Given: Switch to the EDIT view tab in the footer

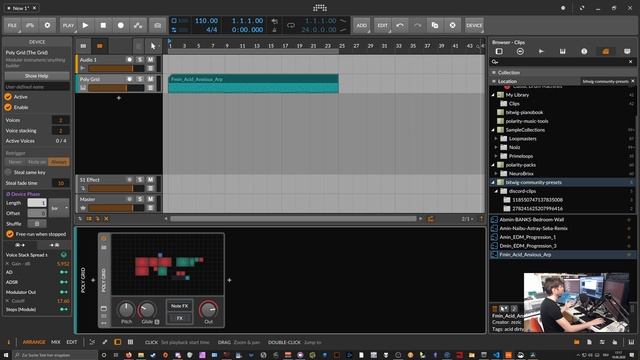Looking at the screenshot, I should tap(71, 342).
